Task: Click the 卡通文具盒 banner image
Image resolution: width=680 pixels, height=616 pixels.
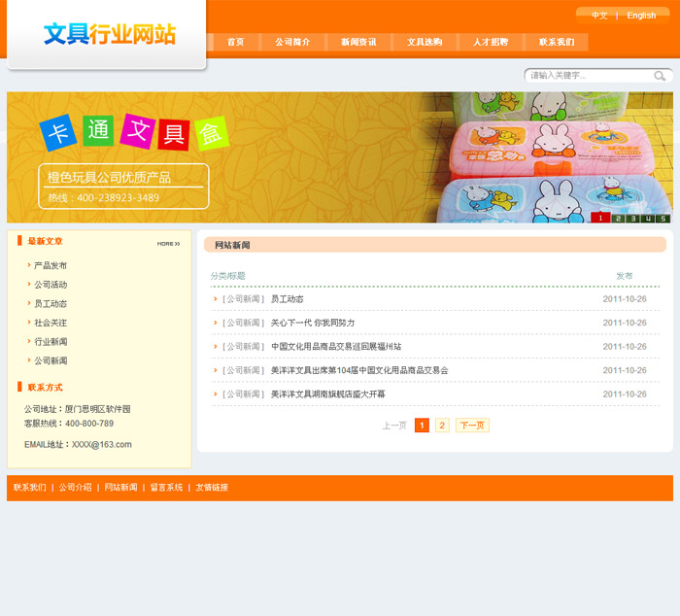Action: [340, 157]
